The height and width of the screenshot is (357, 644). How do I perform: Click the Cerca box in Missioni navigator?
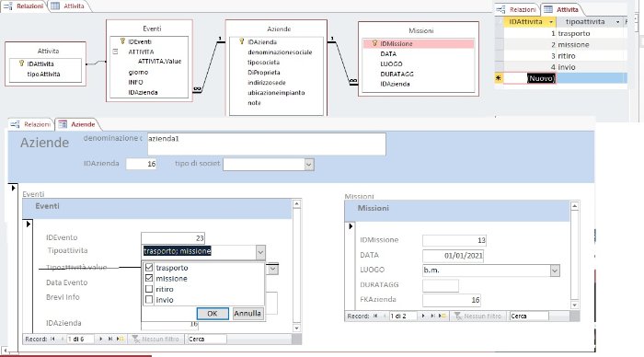(x=529, y=316)
